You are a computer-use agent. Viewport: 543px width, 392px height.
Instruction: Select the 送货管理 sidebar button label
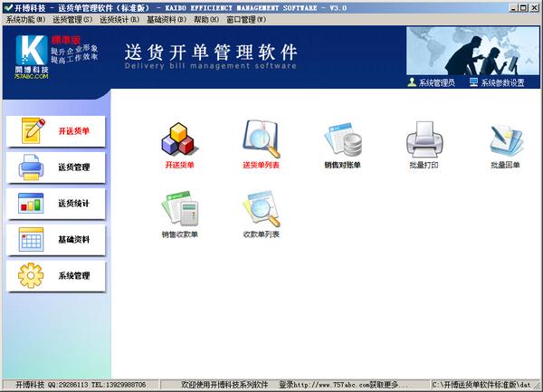coord(74,167)
